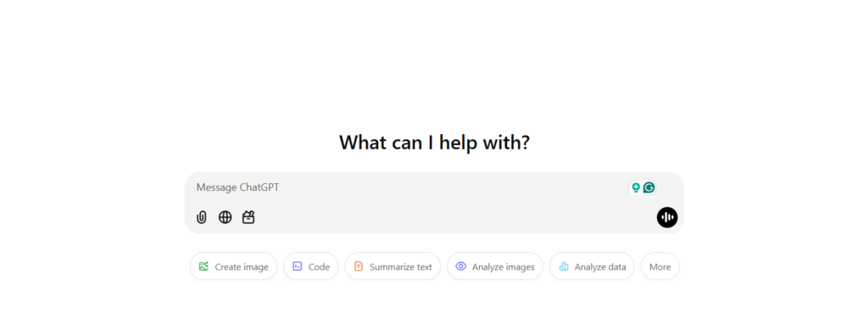The image size is (868, 336).
Task: Click the green picture icon on Create image
Action: 203,266
